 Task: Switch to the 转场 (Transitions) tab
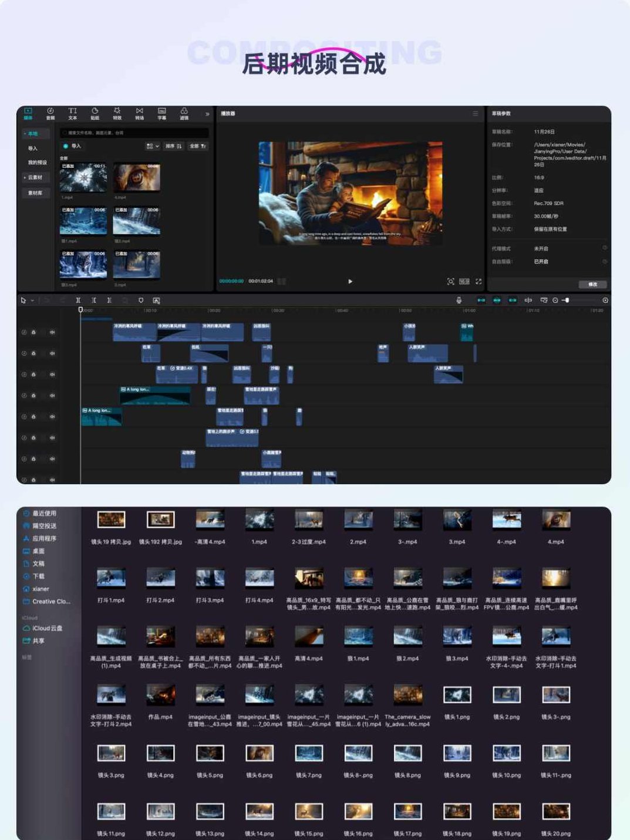tap(140, 113)
